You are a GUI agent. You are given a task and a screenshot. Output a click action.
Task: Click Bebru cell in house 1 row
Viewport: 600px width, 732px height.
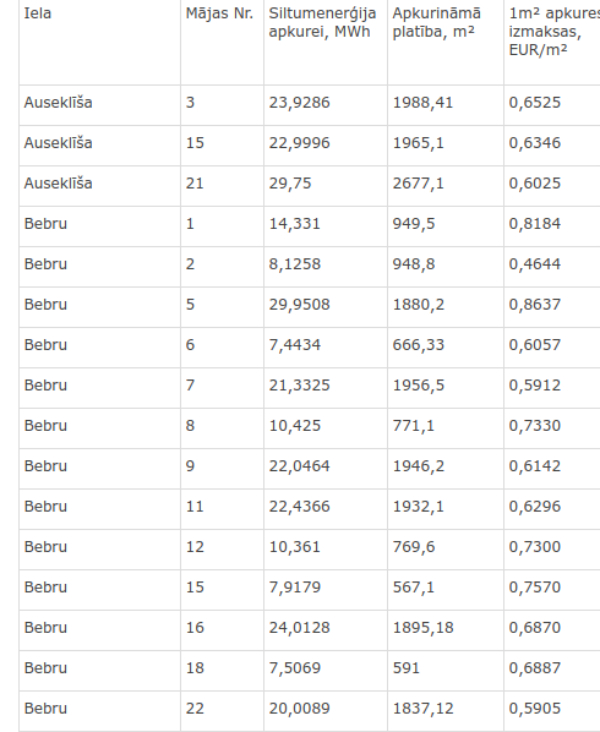pos(99,226)
